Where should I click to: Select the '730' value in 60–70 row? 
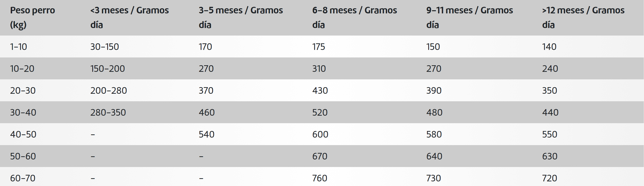click(434, 178)
